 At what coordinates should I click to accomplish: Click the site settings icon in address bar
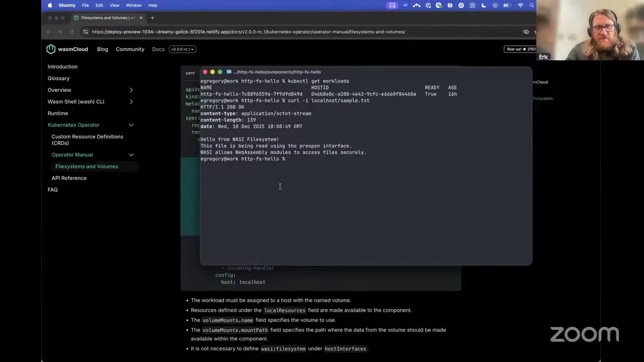coord(86,32)
